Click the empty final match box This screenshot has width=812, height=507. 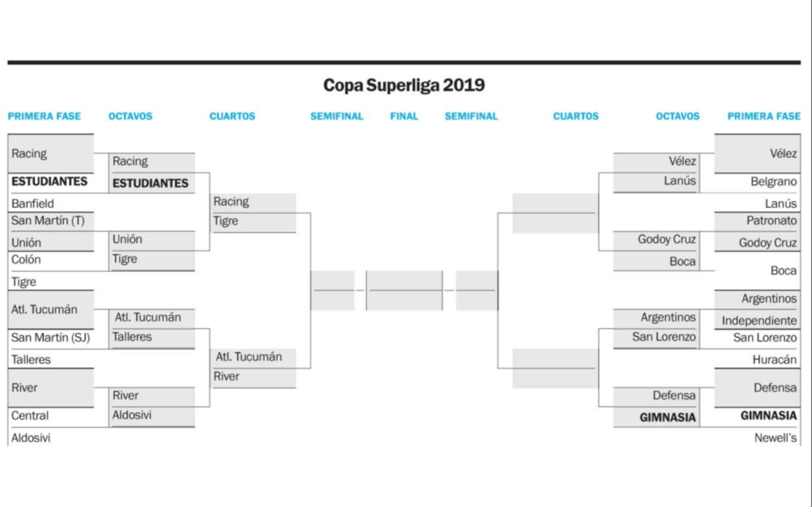pyautogui.click(x=404, y=291)
